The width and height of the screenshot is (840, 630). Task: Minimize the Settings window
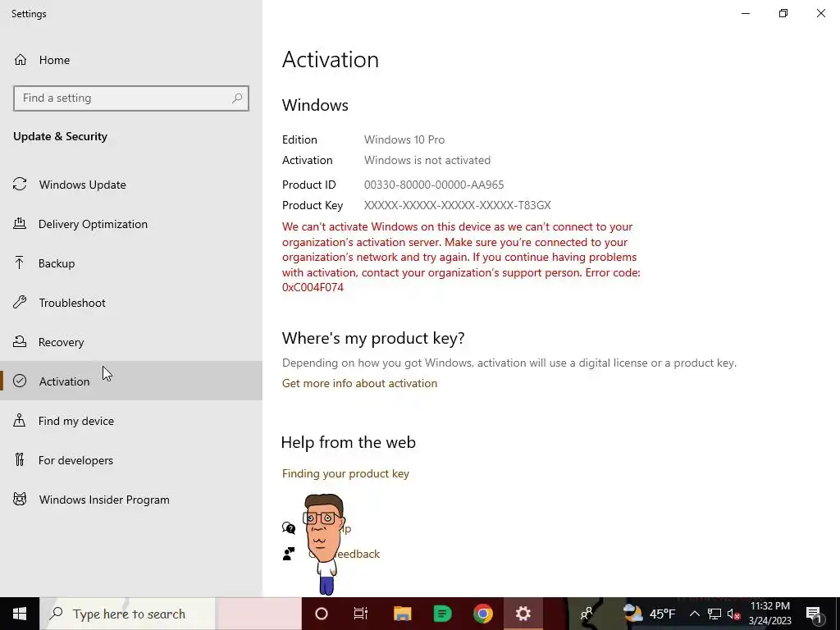[x=746, y=13]
